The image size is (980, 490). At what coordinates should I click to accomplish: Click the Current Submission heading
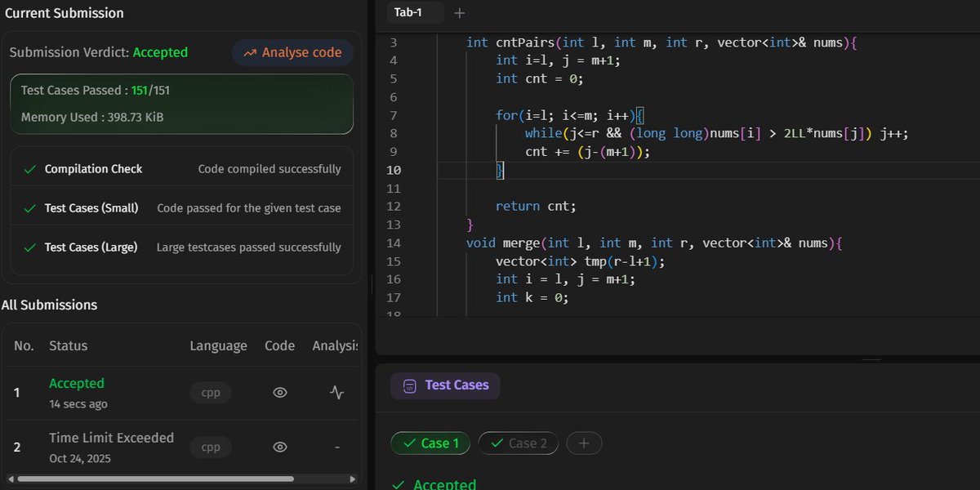(x=65, y=13)
